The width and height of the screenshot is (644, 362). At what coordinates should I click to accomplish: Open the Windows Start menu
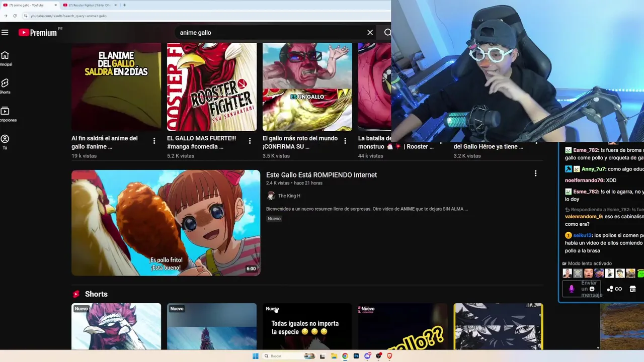tap(255, 356)
